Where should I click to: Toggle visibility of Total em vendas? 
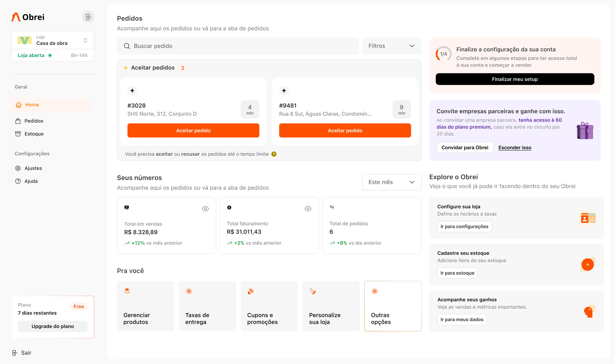pos(205,208)
